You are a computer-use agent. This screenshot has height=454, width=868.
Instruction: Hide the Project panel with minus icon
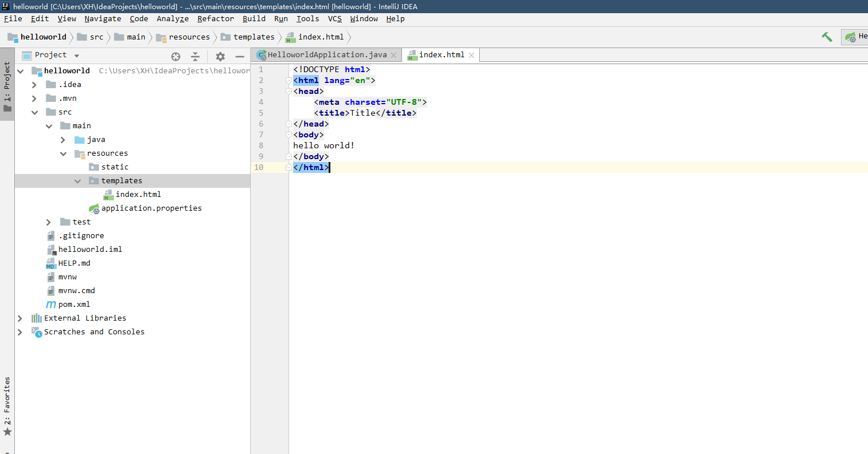tap(240, 56)
